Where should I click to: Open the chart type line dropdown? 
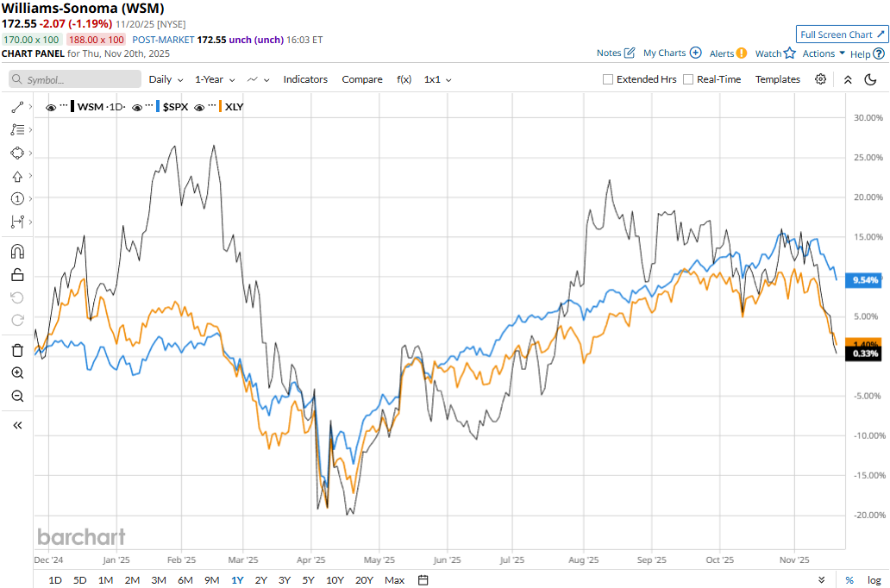pyautogui.click(x=258, y=79)
